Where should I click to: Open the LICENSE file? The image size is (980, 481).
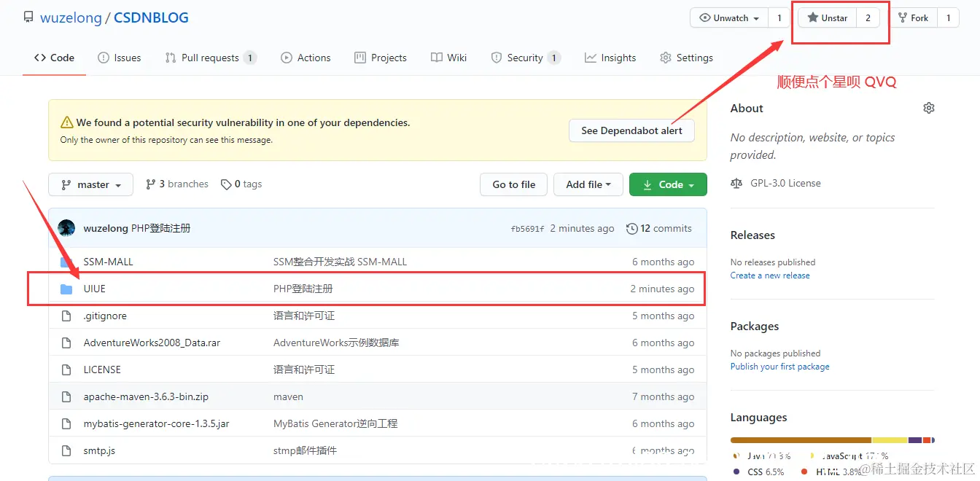102,369
